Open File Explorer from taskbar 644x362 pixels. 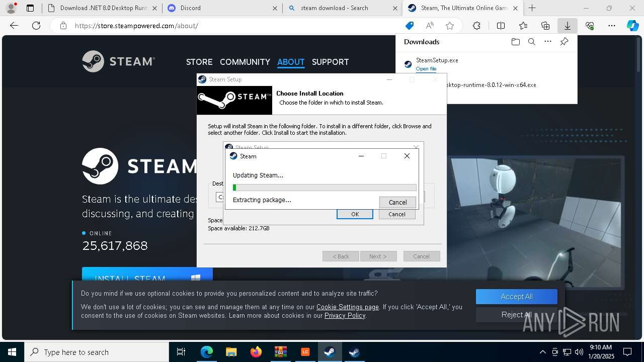[x=231, y=352]
